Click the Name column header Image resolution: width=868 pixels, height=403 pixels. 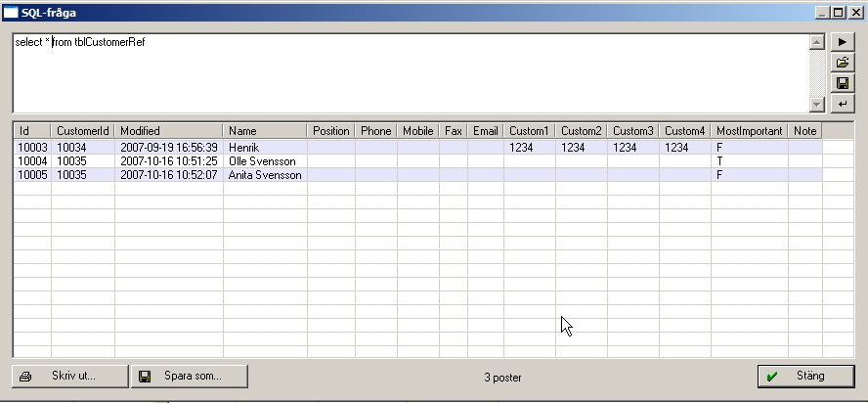(x=265, y=131)
